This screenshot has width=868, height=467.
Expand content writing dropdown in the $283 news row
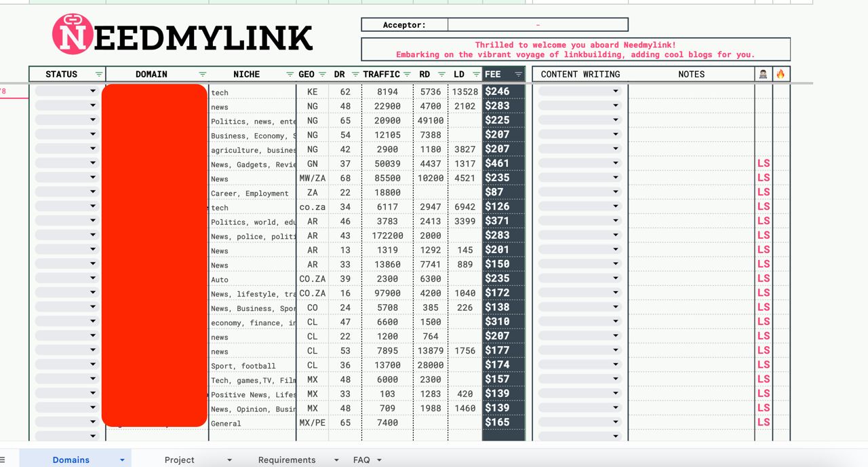point(616,105)
